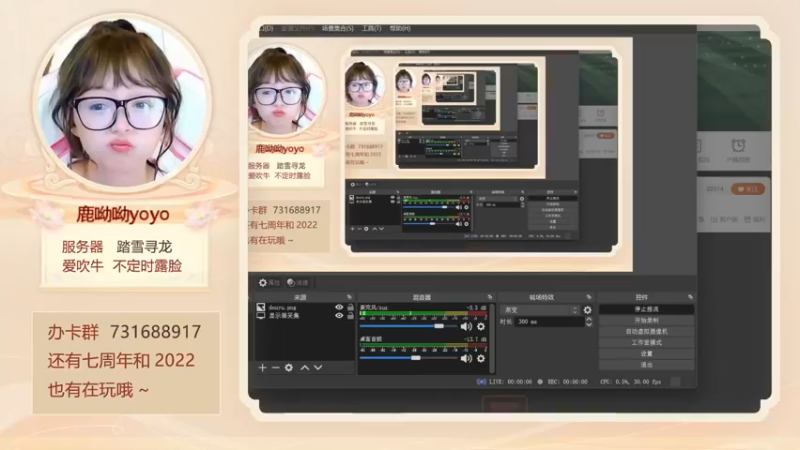Hide the 显示器采集 source with its eye
Image resolution: width=800 pixels, height=450 pixels.
(339, 316)
